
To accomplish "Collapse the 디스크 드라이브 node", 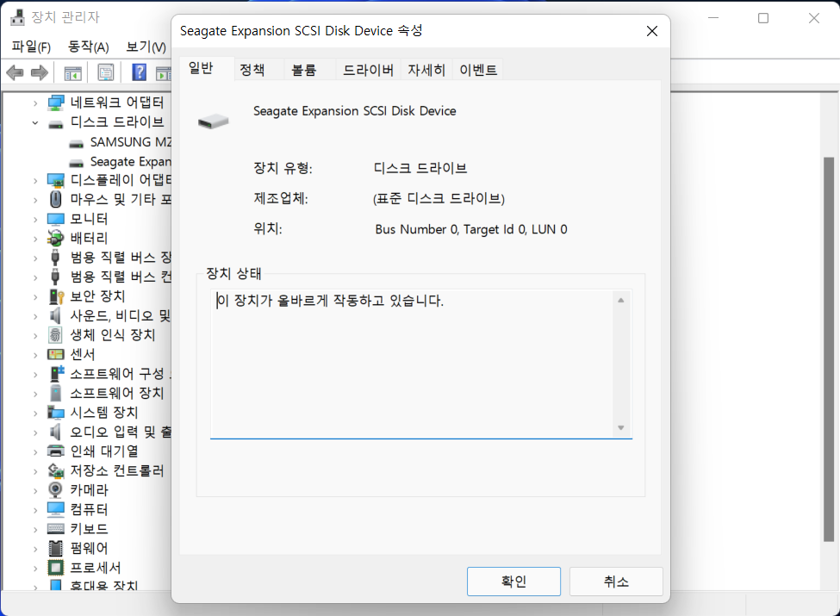I will click(35, 122).
